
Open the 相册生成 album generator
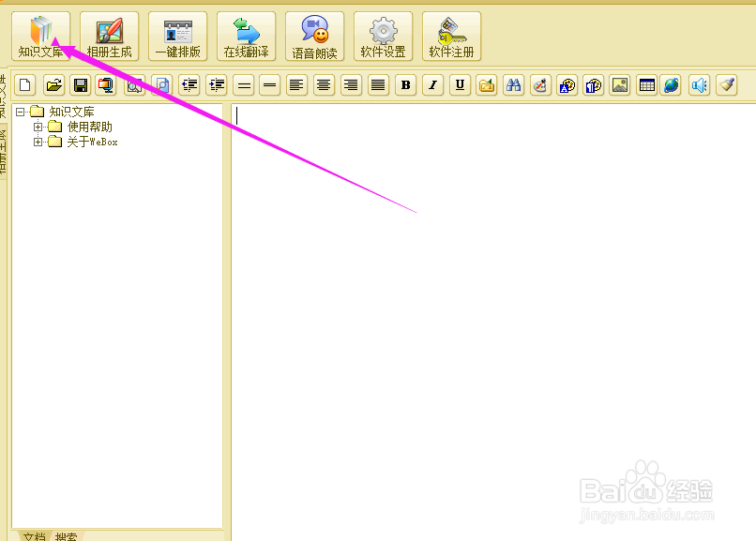(110, 37)
